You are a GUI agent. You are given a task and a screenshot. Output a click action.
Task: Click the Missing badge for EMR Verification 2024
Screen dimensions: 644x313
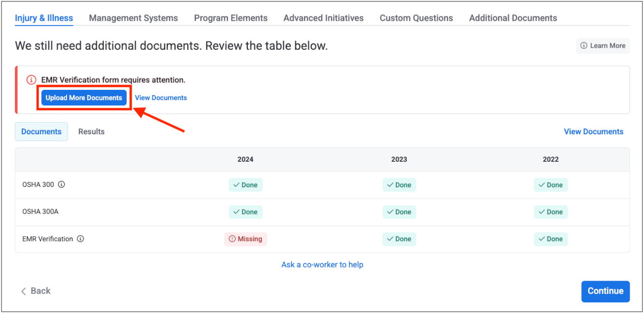click(x=246, y=239)
